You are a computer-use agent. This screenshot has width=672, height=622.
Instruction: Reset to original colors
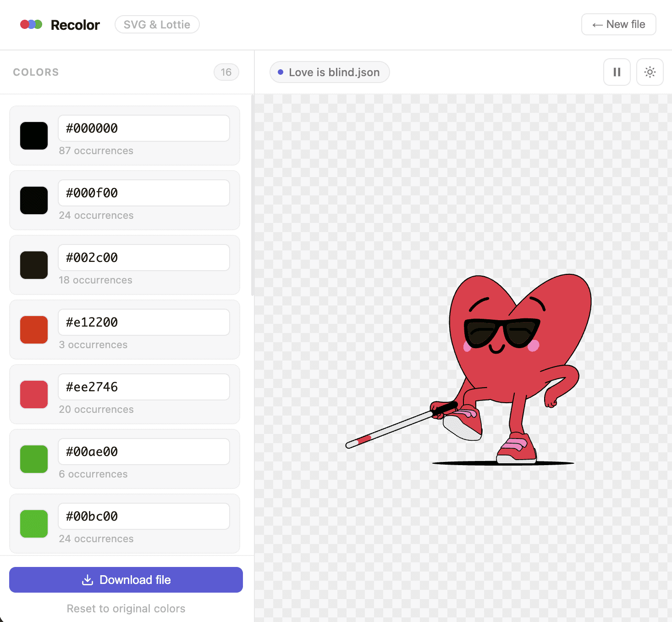(126, 609)
